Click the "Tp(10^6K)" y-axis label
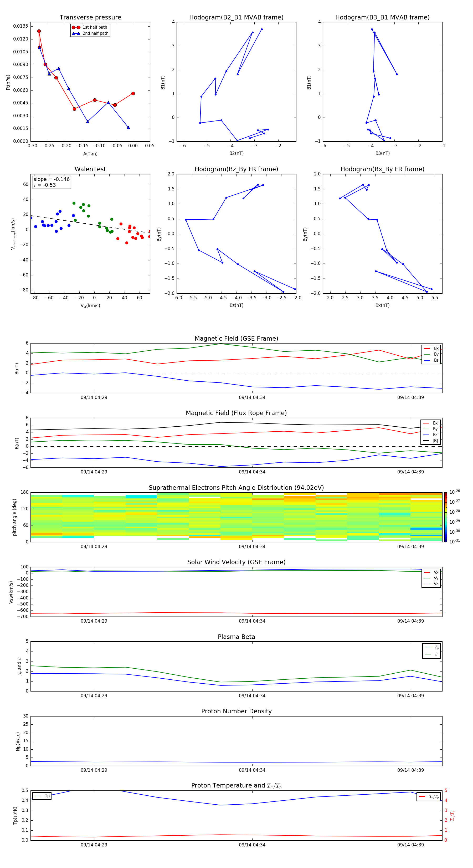The image size is (473, 868). pos(15,815)
